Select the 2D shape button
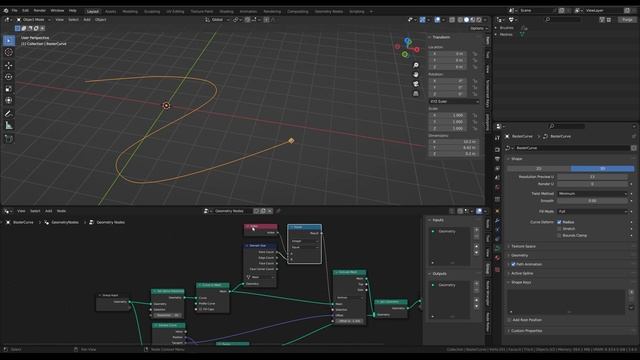The height and width of the screenshot is (360, 640). (539, 169)
